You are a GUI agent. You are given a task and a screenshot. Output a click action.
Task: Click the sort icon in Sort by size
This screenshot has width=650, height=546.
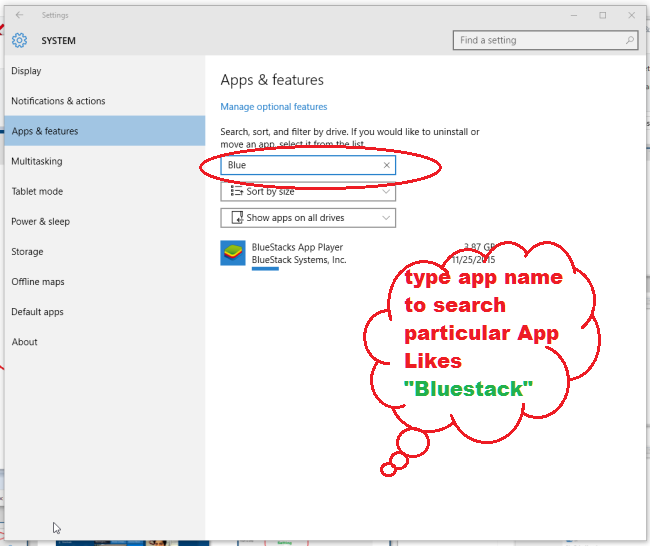point(237,191)
